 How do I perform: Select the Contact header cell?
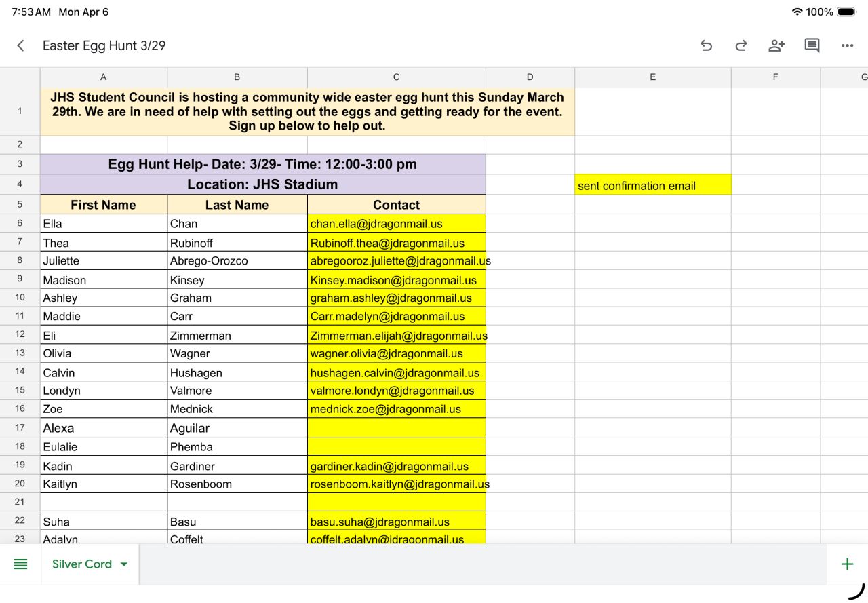coord(397,205)
